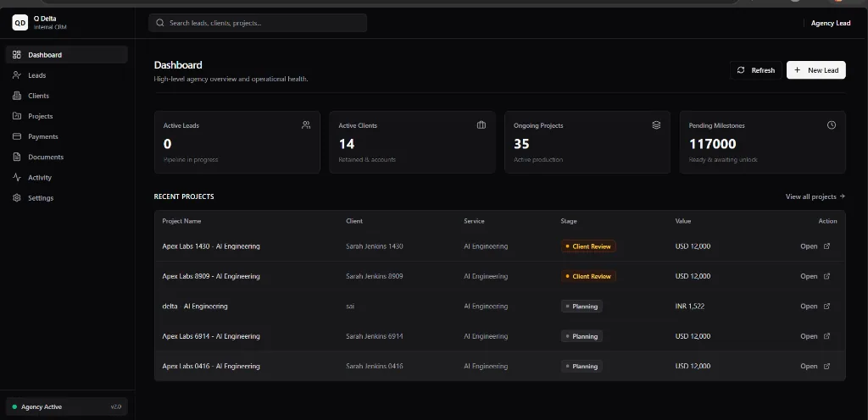Open the Activity page
The width and height of the screenshot is (868, 420).
click(66, 177)
